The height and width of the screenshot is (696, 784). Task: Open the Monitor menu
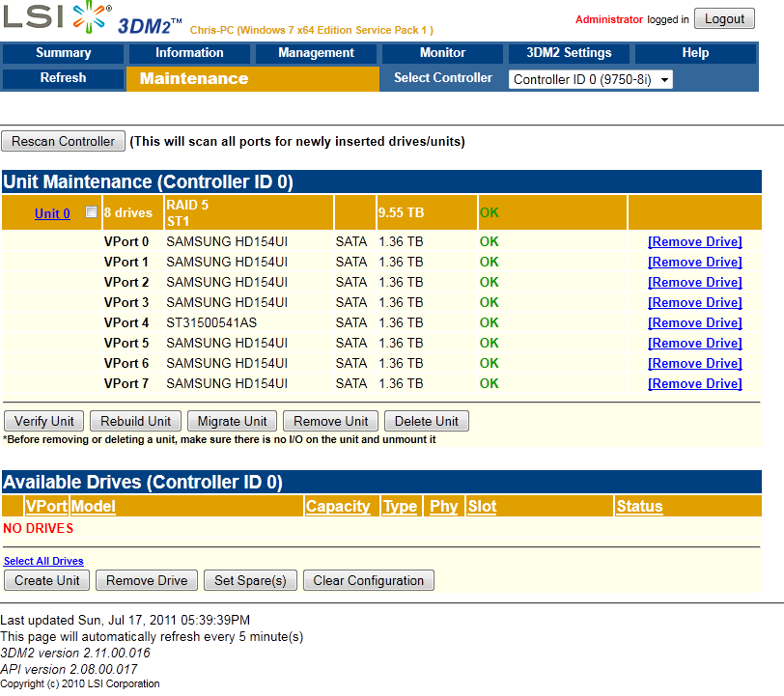pos(442,53)
